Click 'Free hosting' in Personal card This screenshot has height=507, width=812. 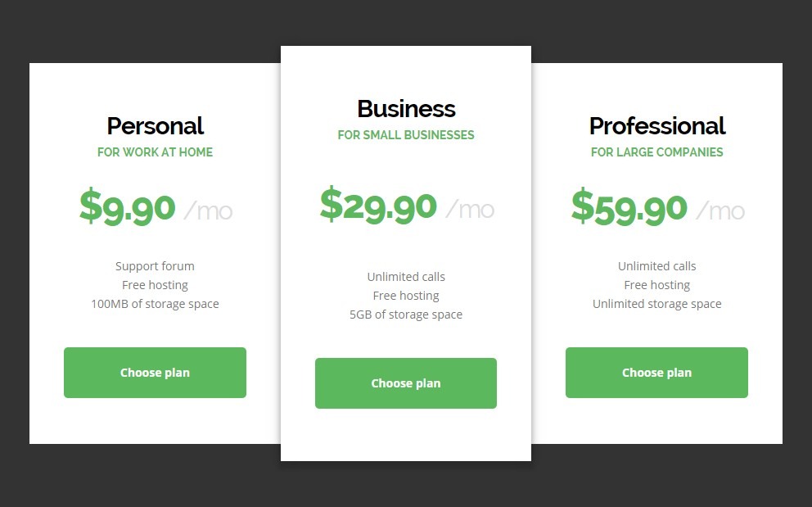coord(155,285)
